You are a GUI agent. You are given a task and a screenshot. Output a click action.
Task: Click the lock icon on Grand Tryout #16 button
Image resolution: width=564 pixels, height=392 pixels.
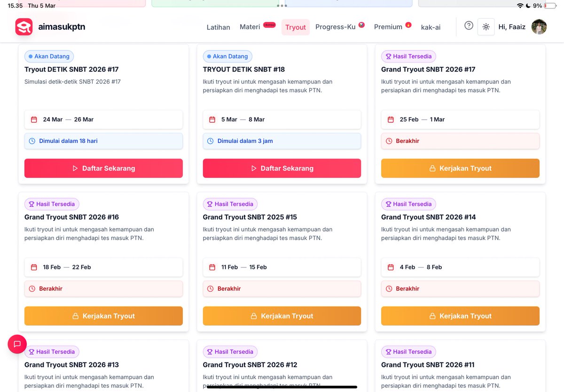point(75,316)
